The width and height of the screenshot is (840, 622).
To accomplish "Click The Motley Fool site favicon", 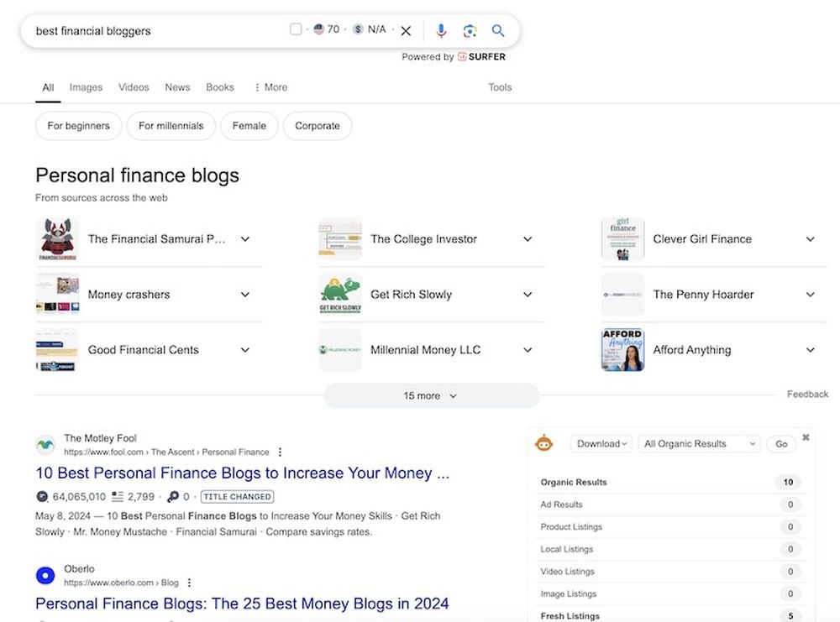I will click(45, 444).
